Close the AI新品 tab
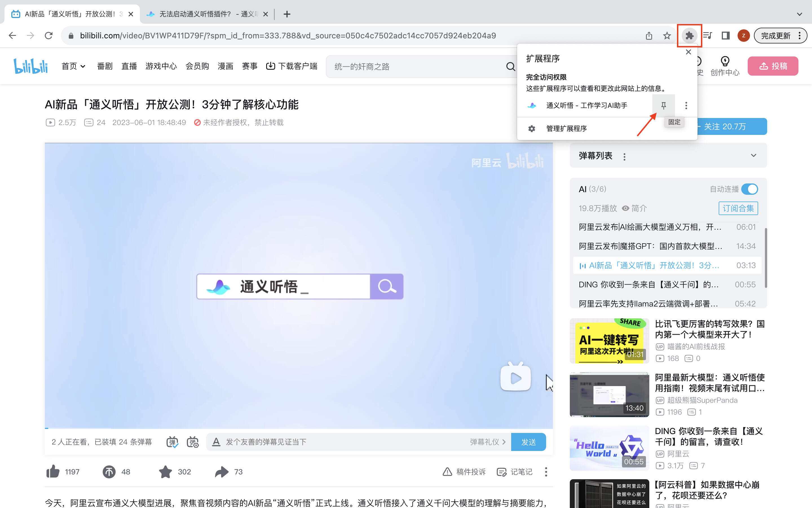The image size is (812, 508). coord(131,14)
